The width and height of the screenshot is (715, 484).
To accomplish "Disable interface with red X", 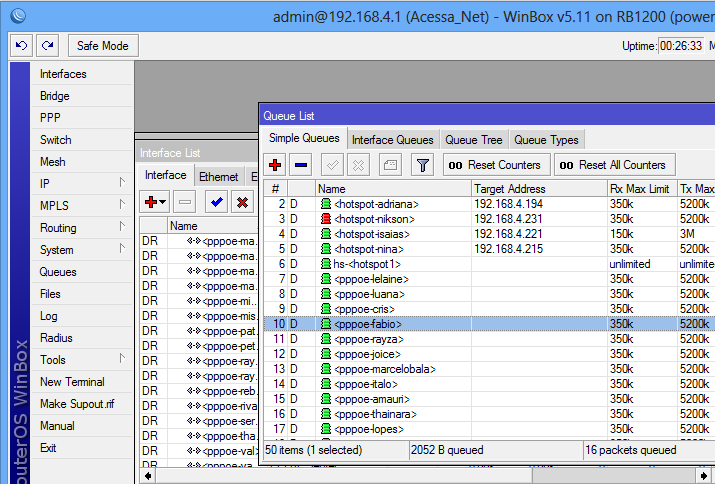I will click(x=243, y=202).
